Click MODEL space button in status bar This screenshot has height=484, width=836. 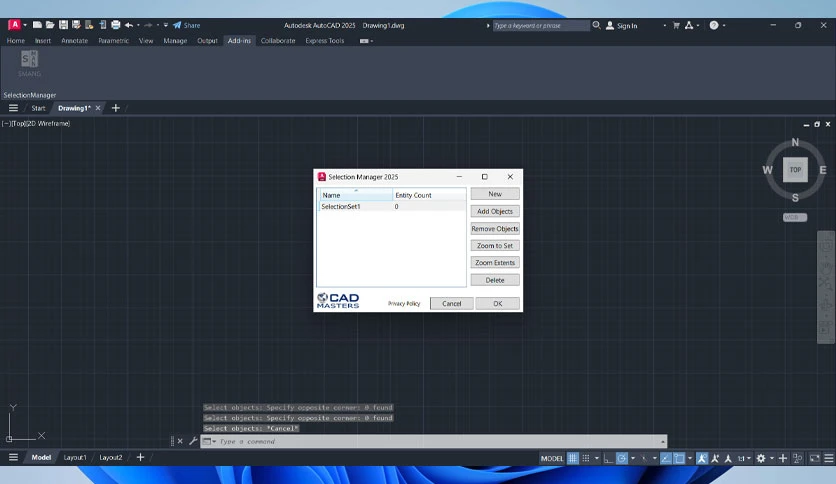click(x=552, y=458)
